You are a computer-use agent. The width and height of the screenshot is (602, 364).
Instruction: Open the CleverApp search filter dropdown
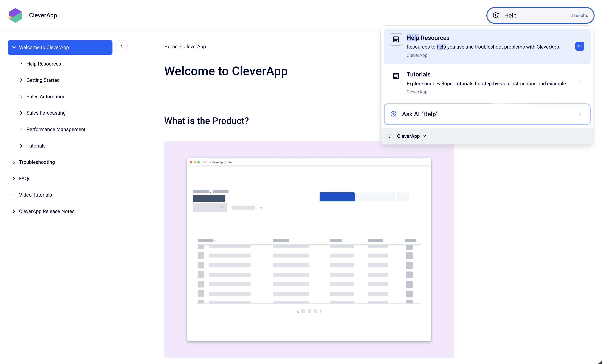411,136
